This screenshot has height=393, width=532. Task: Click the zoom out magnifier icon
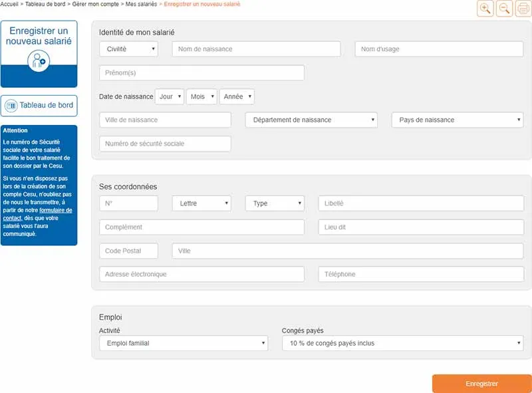pyautogui.click(x=504, y=9)
